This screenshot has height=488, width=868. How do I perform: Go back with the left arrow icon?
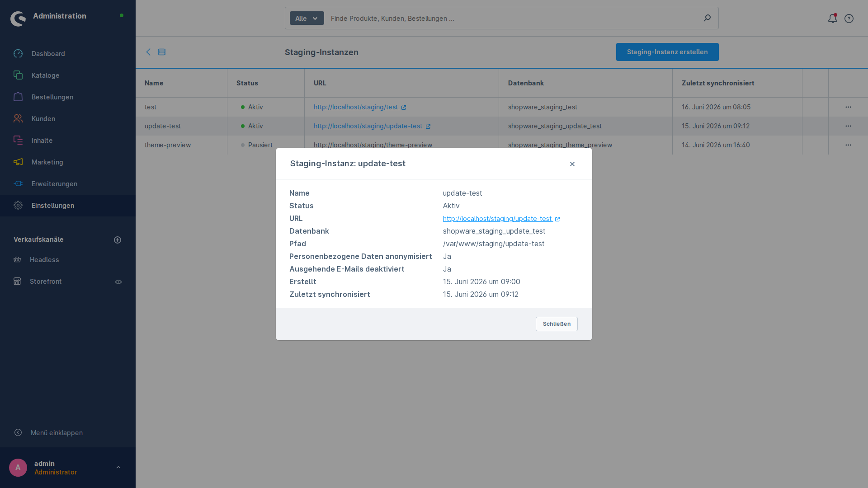click(148, 52)
